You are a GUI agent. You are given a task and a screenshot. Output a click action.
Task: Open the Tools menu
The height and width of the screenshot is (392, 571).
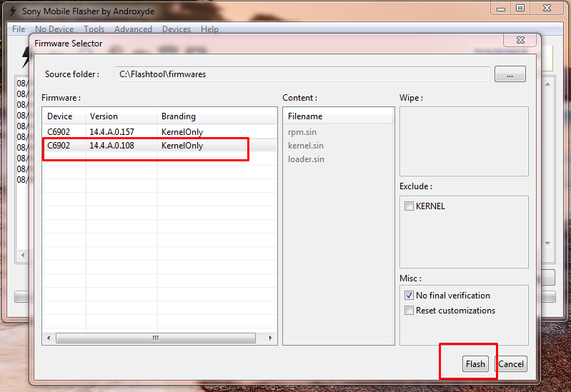(94, 29)
